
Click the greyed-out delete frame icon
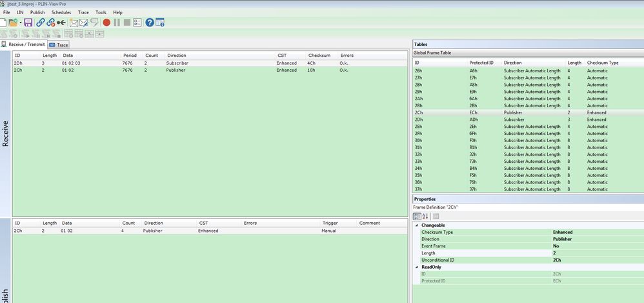94,22
